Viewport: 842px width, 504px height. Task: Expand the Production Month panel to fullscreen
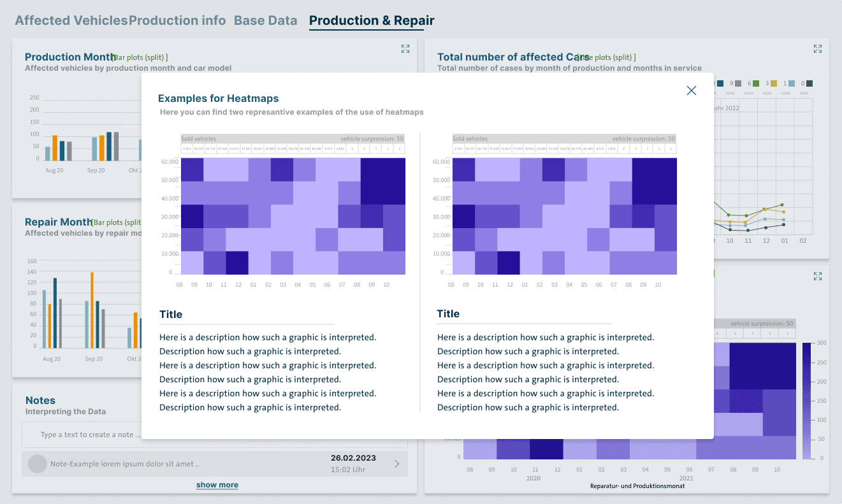click(x=405, y=48)
